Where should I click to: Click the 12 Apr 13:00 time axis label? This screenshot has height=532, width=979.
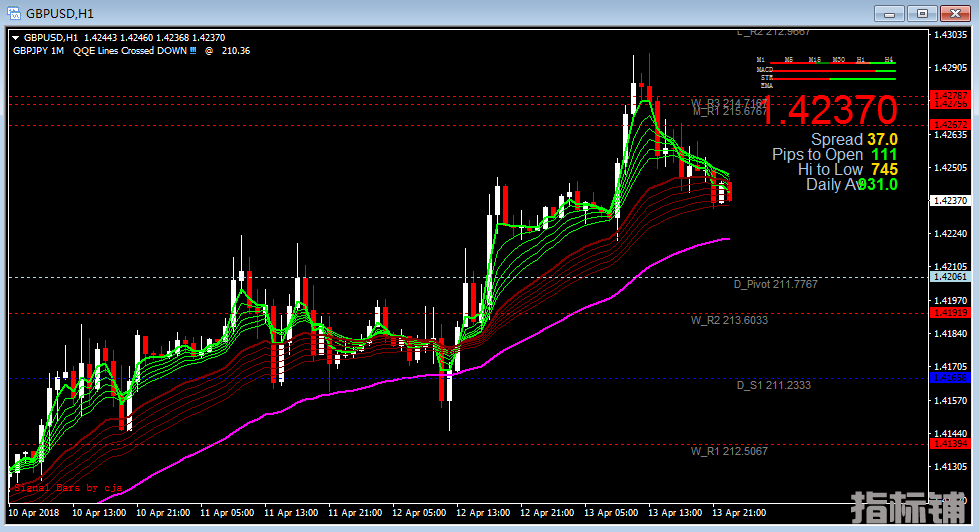pos(483,513)
